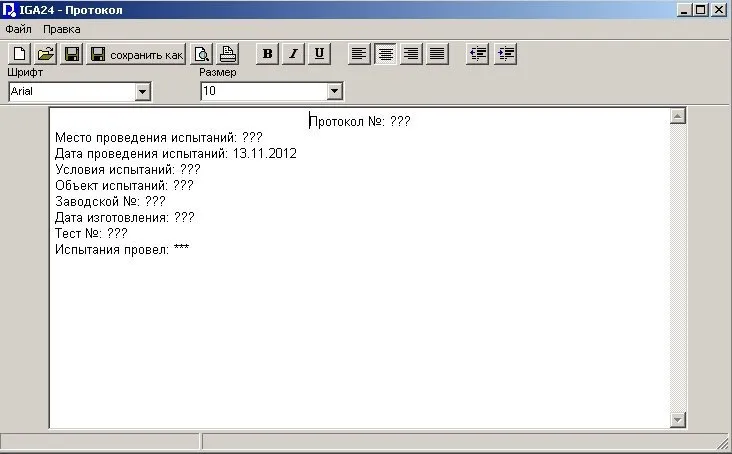
Task: Open an existing file with folder icon
Action: point(46,54)
